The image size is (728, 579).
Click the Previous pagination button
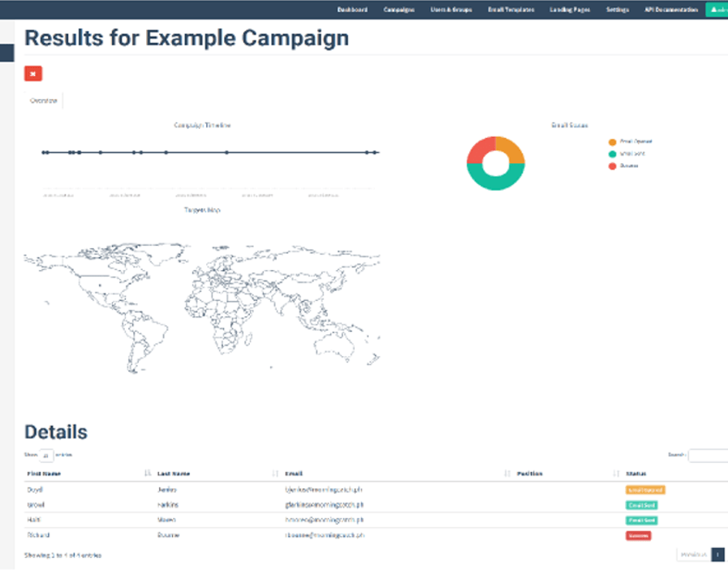[692, 555]
